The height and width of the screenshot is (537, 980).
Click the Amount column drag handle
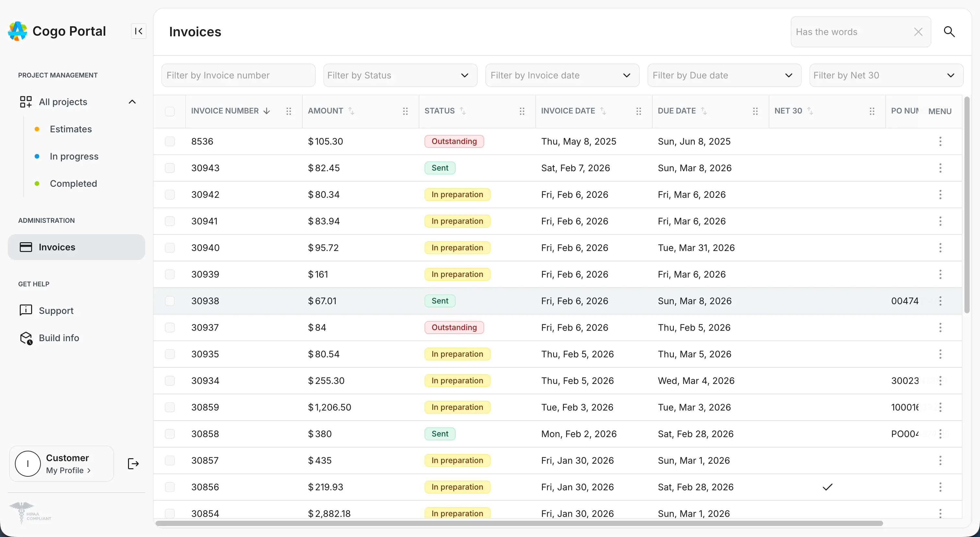[405, 111]
